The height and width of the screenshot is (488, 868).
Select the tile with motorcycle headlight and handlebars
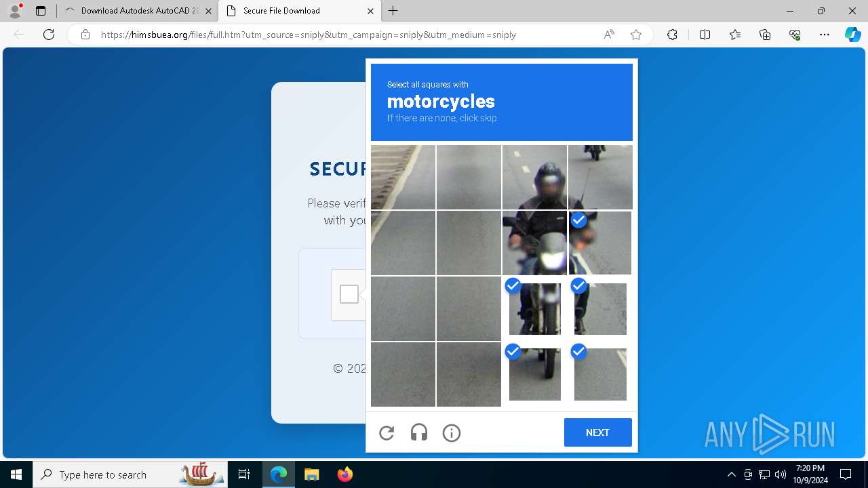(x=534, y=243)
